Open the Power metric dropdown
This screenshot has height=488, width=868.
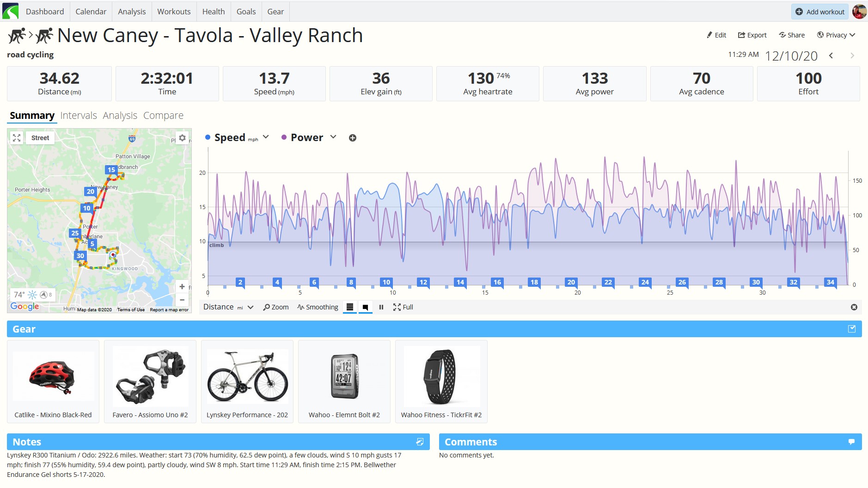(333, 137)
